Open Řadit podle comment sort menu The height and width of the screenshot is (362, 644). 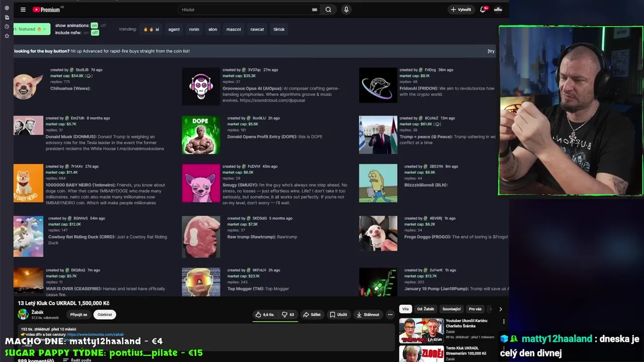coord(77,360)
